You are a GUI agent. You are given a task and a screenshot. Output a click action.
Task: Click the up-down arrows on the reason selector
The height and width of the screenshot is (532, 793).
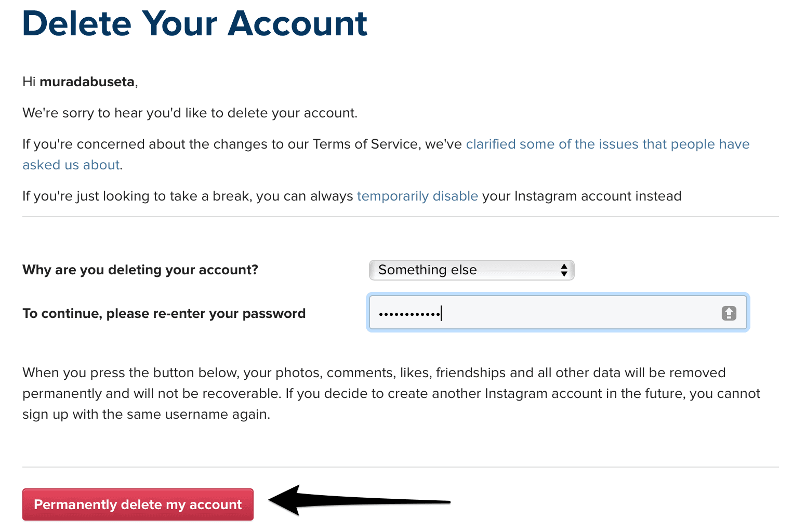564,270
